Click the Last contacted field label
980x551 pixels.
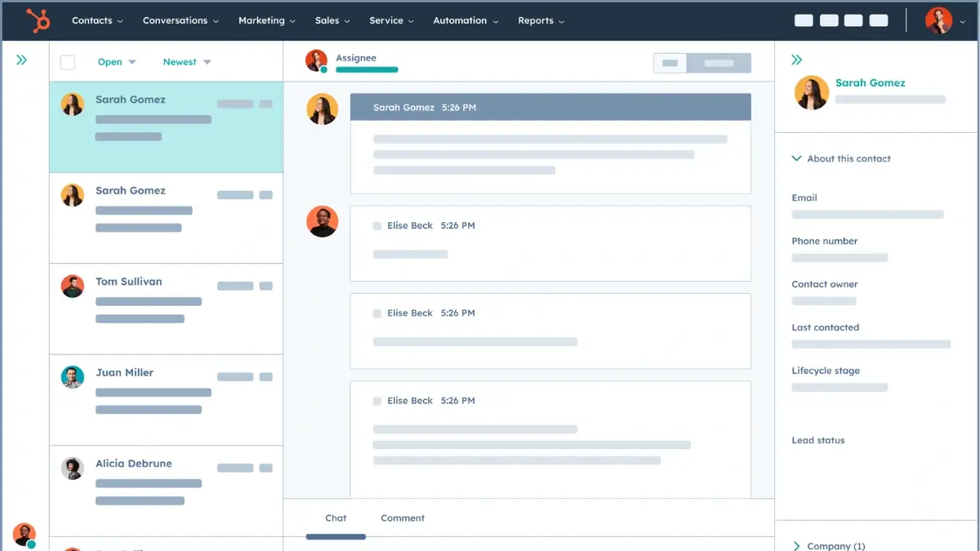pos(826,327)
